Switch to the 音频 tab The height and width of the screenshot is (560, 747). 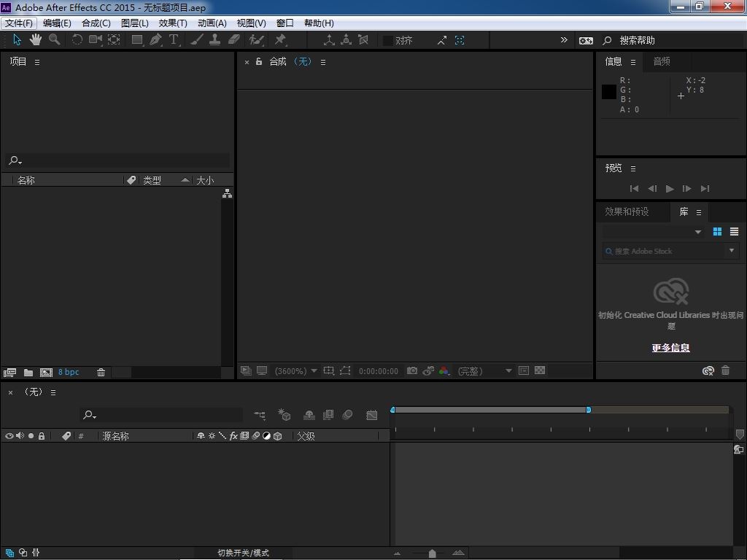[662, 61]
